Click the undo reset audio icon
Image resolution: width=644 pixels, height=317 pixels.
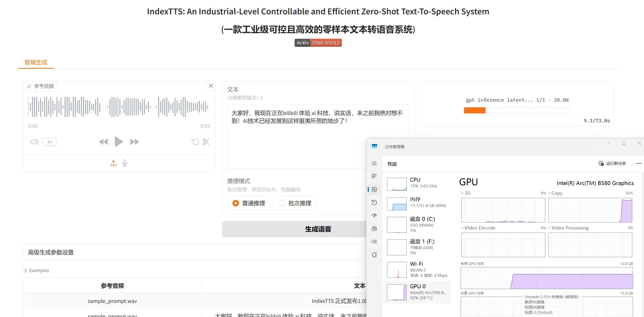tap(195, 142)
